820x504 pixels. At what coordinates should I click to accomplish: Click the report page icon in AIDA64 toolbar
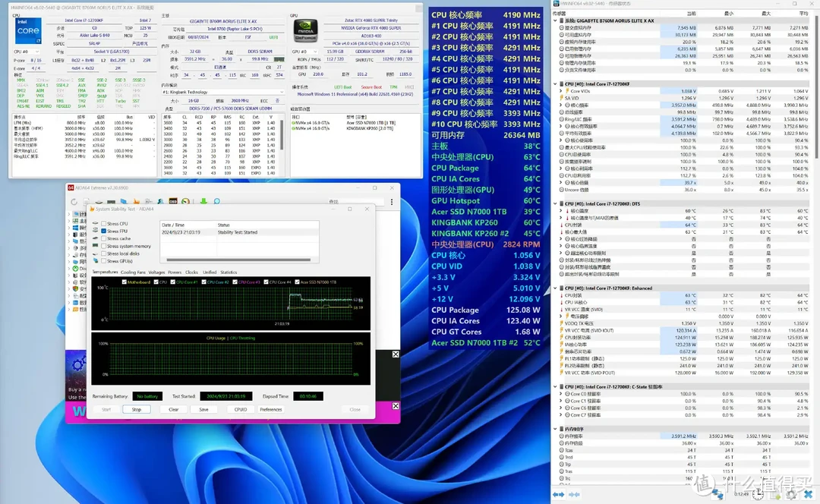(87, 201)
